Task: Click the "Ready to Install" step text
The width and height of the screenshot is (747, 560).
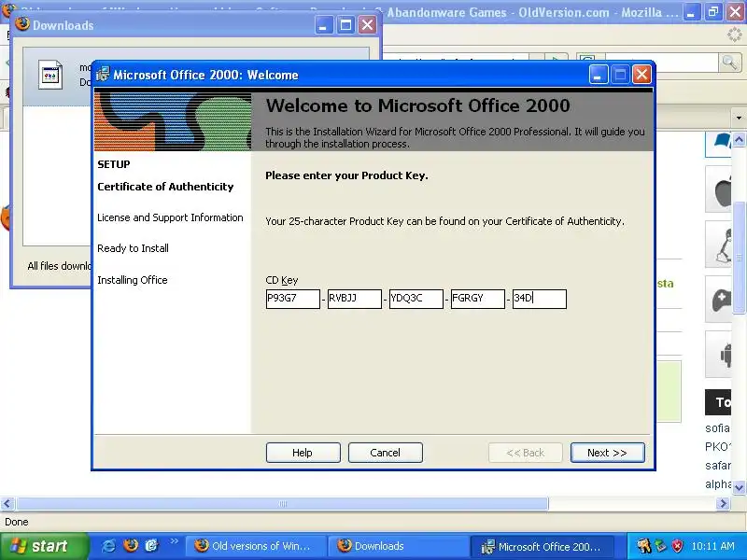Action: click(133, 248)
